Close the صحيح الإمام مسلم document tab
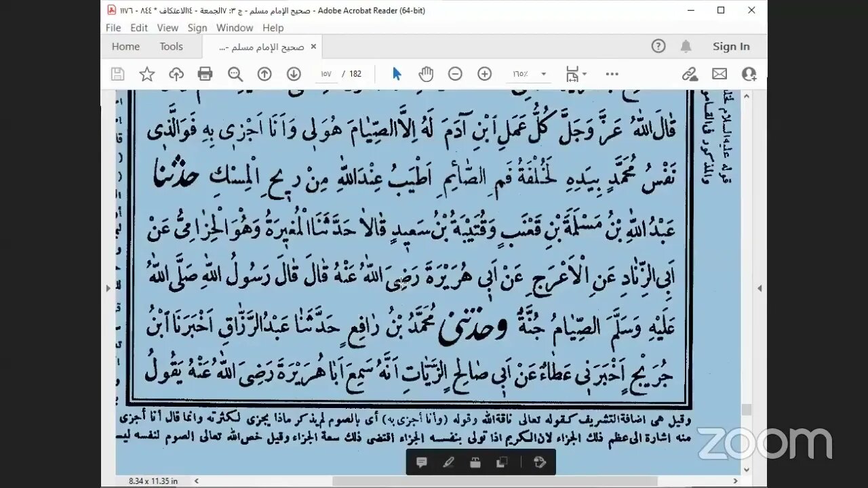 pos(313,47)
